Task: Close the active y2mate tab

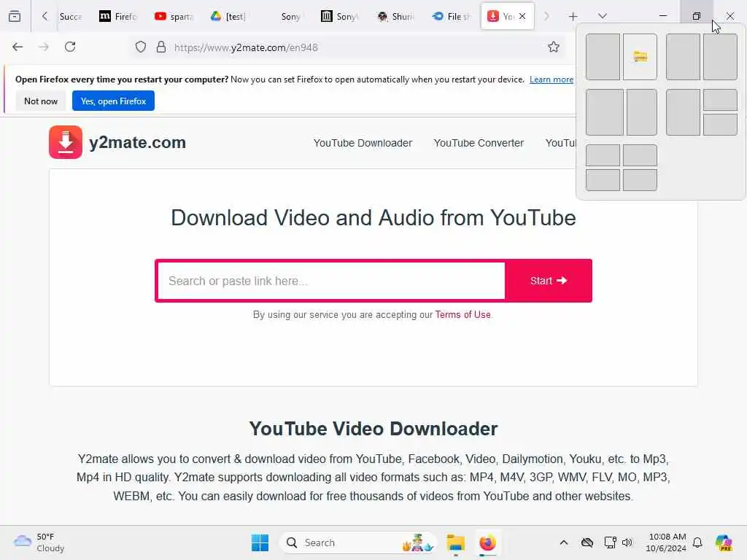Action: point(522,16)
